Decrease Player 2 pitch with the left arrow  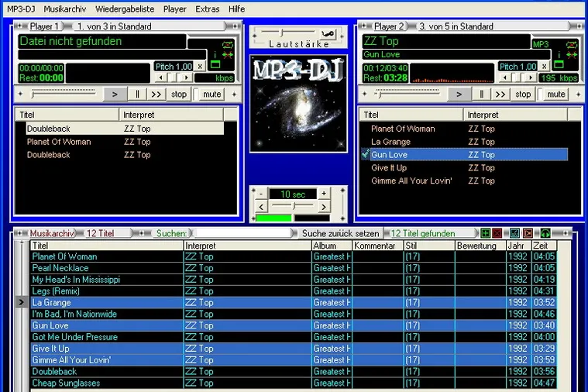pyautogui.click(x=505, y=77)
